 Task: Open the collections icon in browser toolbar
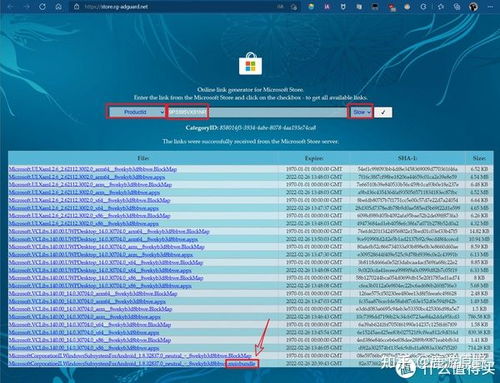pyautogui.click(x=457, y=7)
